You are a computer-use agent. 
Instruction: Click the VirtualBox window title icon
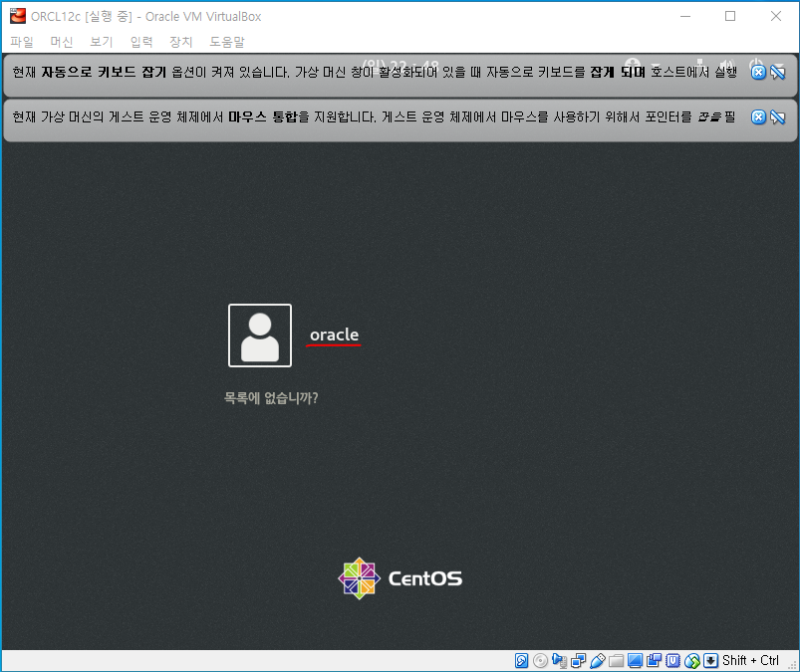17,16
